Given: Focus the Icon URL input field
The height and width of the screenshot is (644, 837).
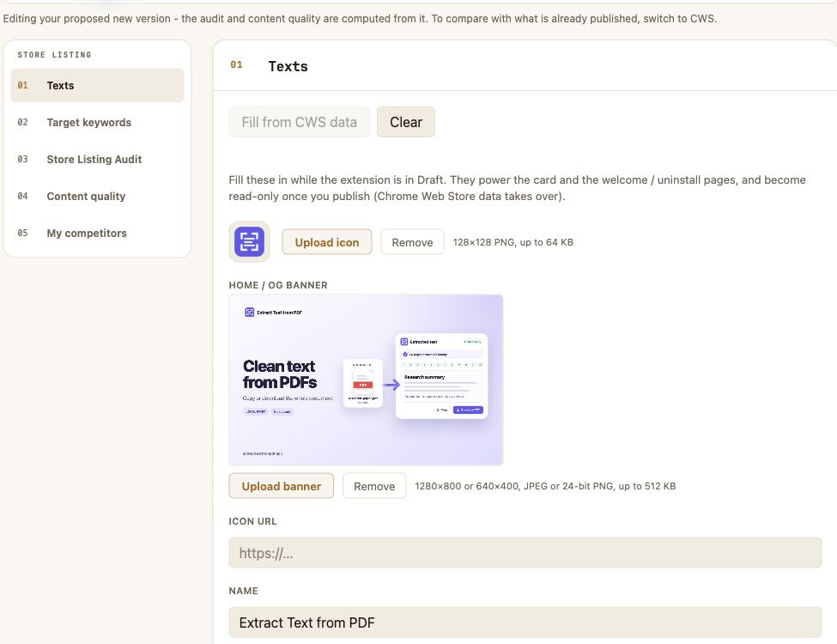Looking at the screenshot, I should pos(525,553).
